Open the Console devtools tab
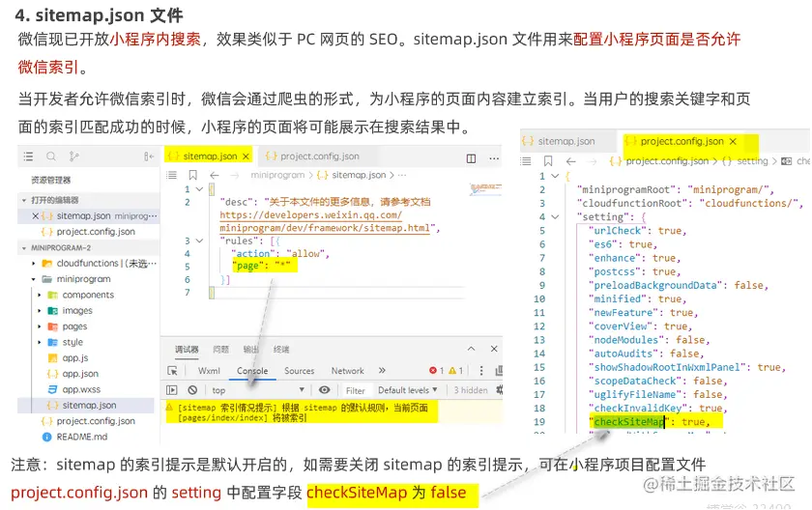The height and width of the screenshot is (510, 812). 252,371
